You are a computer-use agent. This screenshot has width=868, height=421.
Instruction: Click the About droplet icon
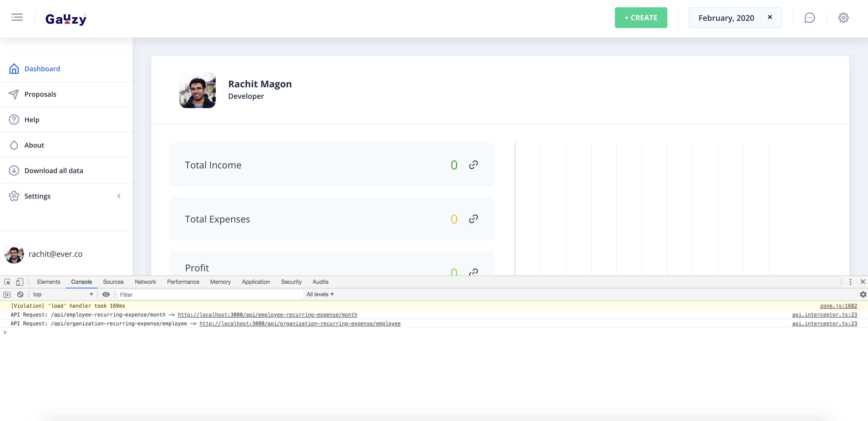(14, 145)
